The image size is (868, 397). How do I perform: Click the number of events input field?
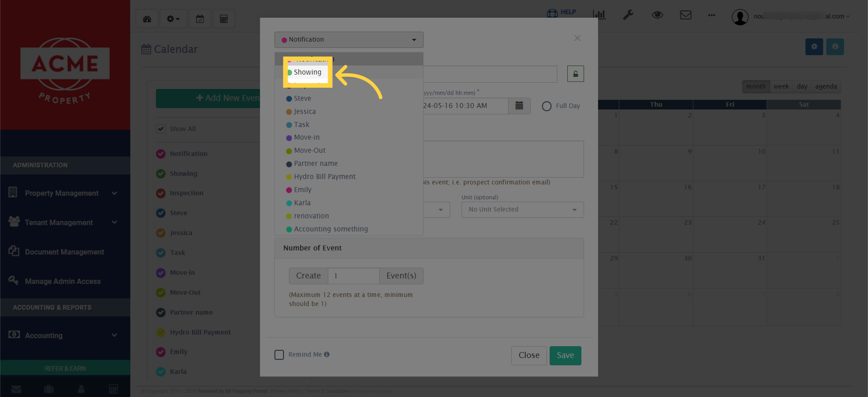[x=354, y=276]
